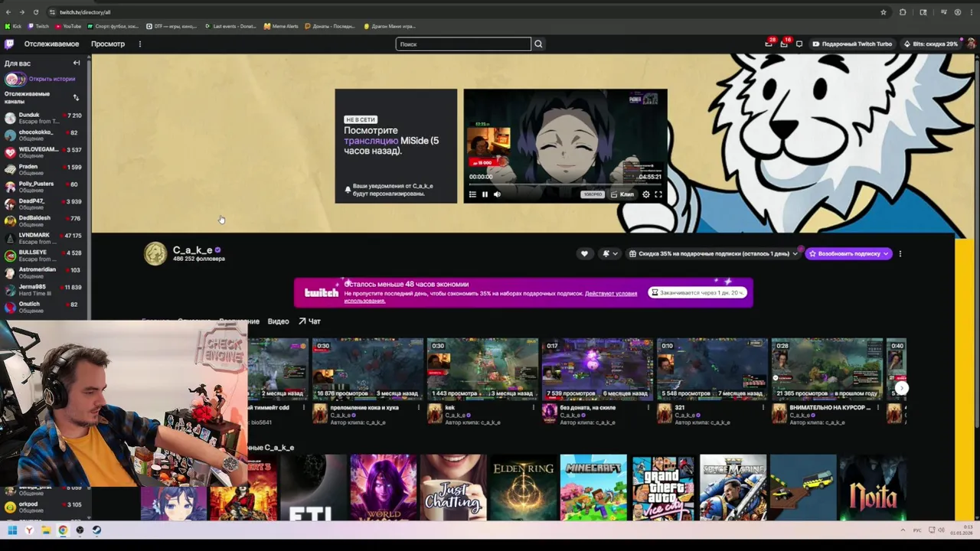Screen dimensions: 980x551
Task: Open Steam from the taskbar
Action: pos(96,530)
